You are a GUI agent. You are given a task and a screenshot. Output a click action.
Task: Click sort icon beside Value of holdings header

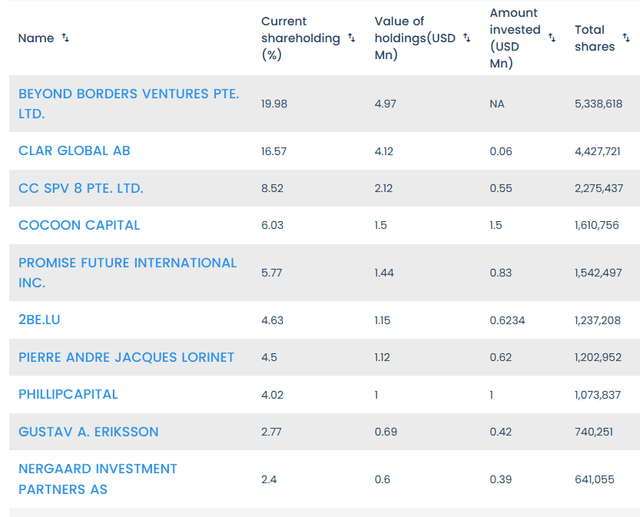coord(465,38)
